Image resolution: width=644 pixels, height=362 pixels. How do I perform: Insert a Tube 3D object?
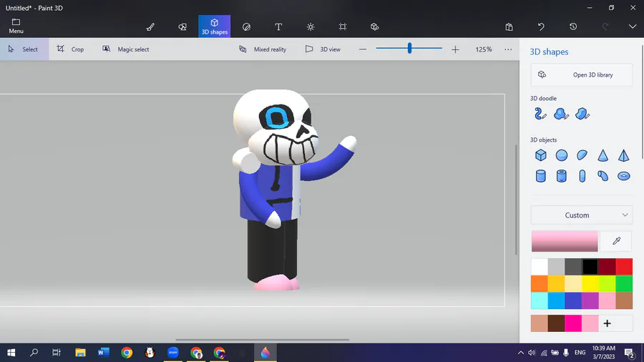click(562, 176)
